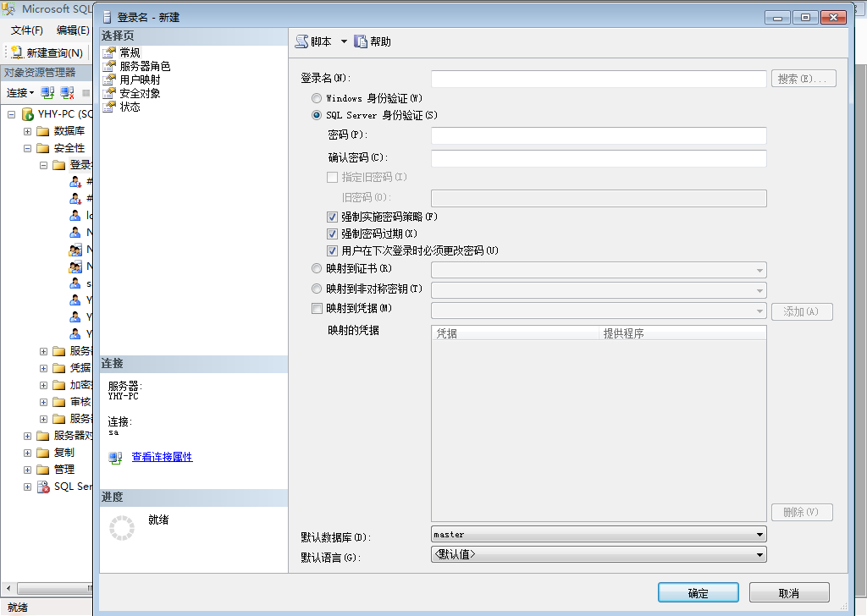Open the 帮助 help icon
This screenshot has width=867, height=616.
tap(361, 41)
